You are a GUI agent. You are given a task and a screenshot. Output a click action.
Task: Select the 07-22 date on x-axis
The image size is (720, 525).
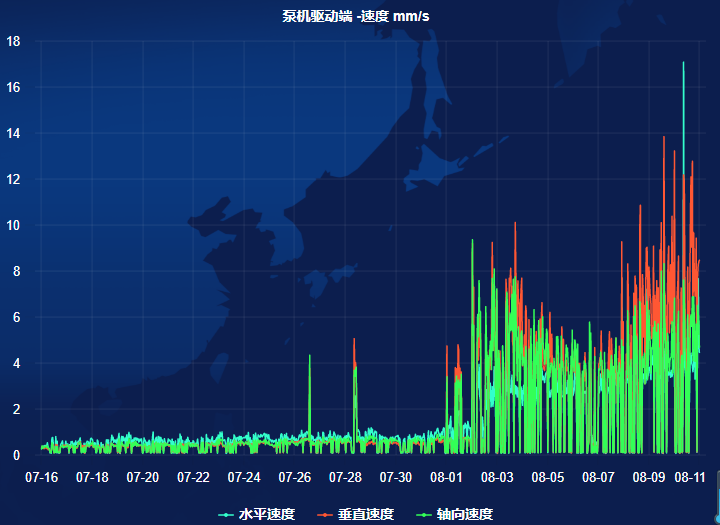click(x=193, y=477)
